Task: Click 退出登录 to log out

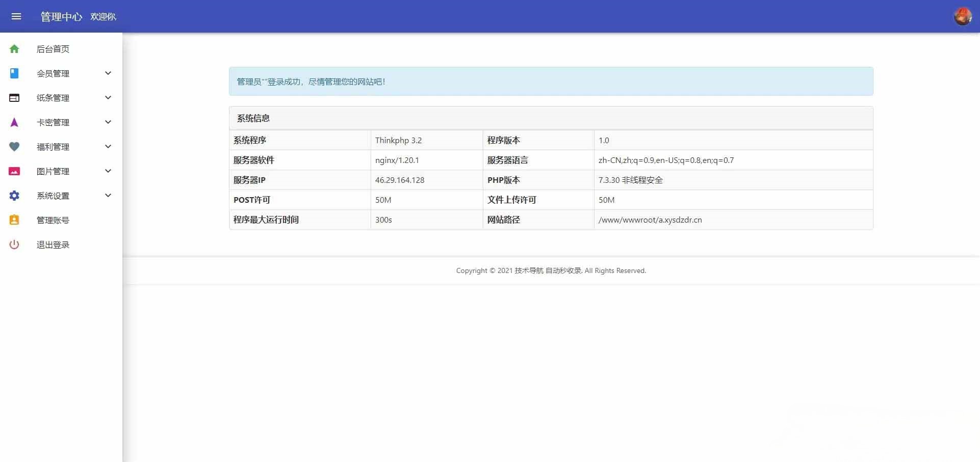Action: pos(53,244)
